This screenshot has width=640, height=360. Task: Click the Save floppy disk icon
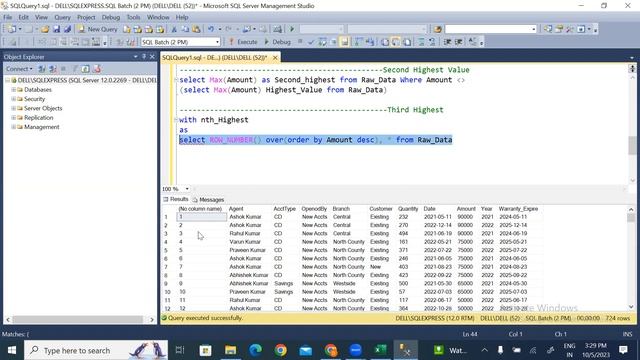(x=56, y=29)
